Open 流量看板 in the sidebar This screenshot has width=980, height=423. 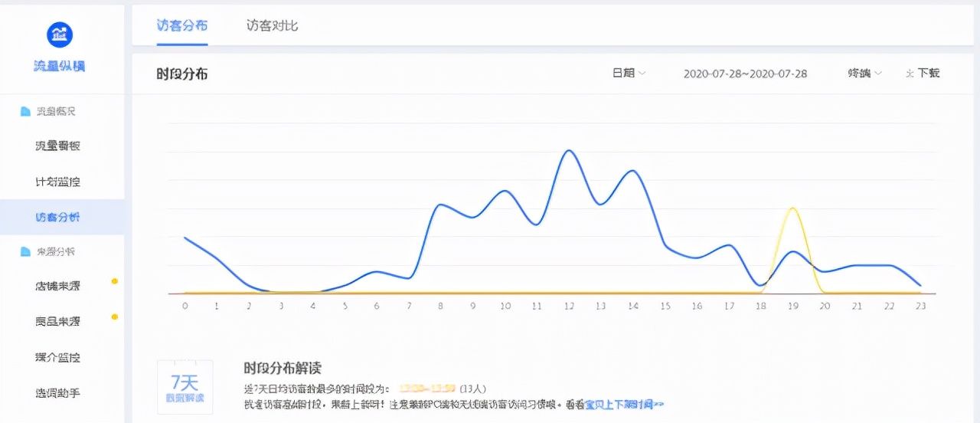[57, 146]
